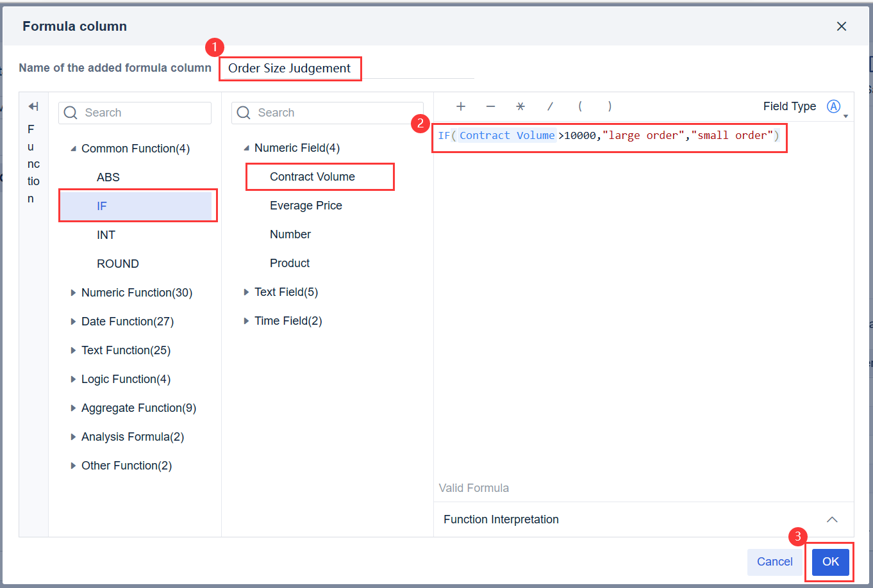
Task: Insert the divide slash operator
Action: 550,106
